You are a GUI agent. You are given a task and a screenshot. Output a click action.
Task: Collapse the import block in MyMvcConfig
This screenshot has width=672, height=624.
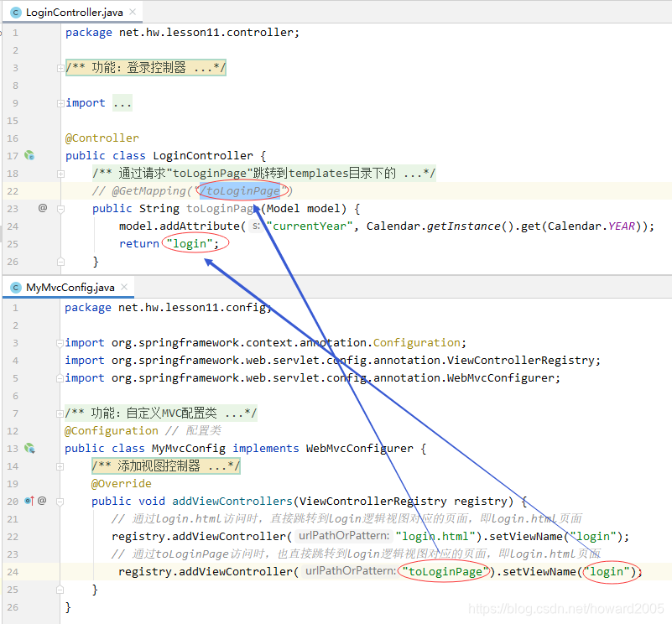click(x=60, y=343)
